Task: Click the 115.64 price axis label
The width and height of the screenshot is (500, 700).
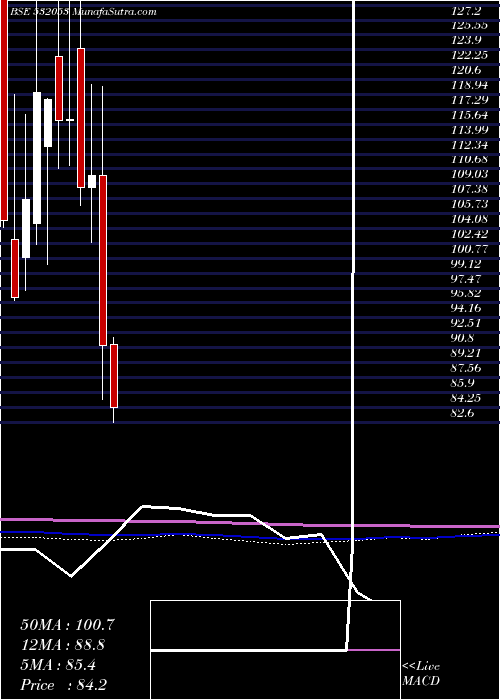Action: tap(470, 115)
